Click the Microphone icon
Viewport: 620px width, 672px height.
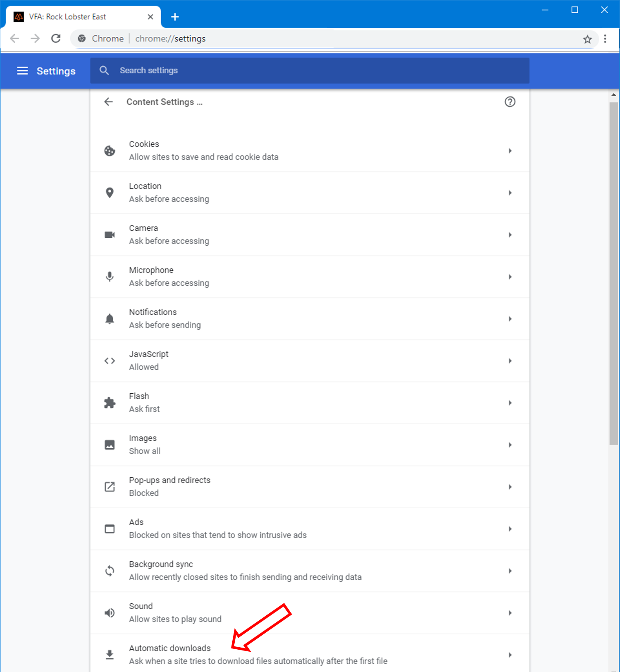pyautogui.click(x=110, y=277)
